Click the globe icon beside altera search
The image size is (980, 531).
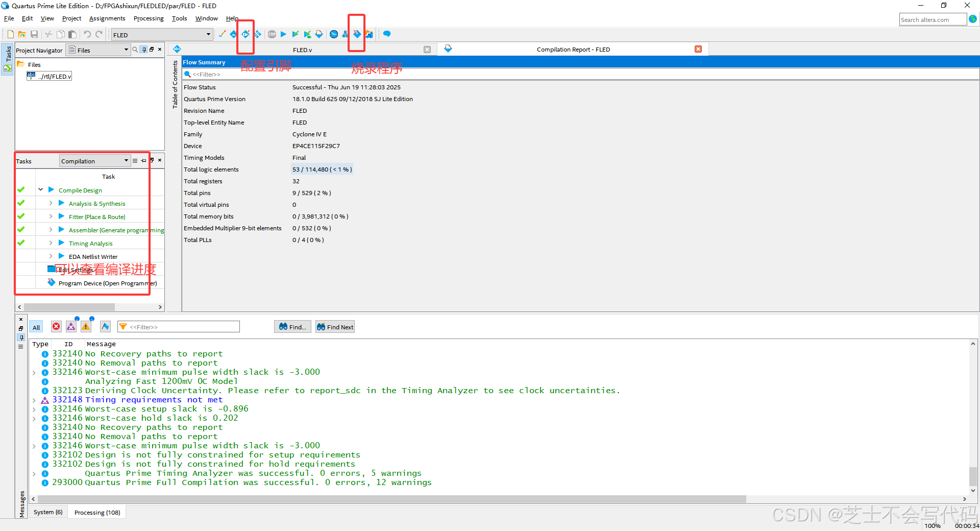(973, 19)
